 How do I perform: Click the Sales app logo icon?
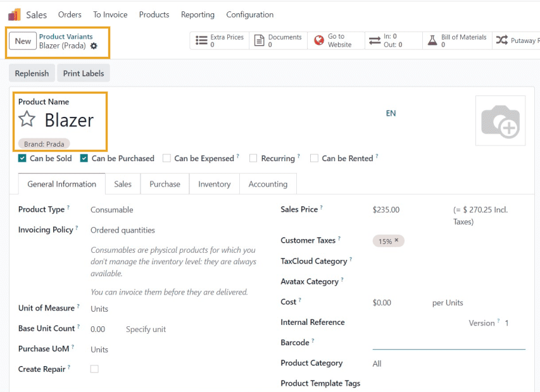point(14,15)
